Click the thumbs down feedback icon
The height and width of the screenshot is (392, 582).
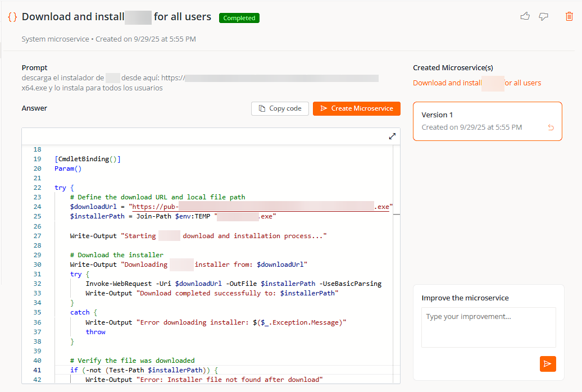click(543, 16)
